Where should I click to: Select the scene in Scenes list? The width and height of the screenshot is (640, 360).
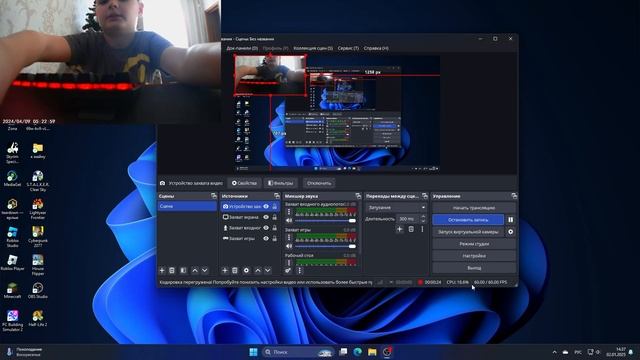187,207
